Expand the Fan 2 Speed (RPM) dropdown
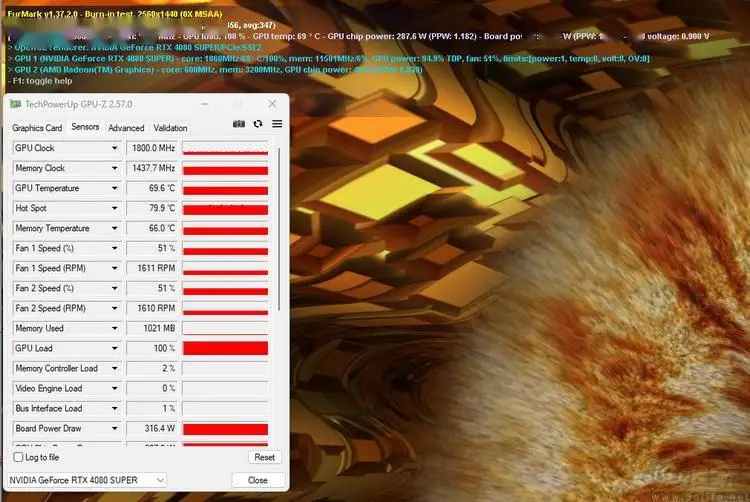 115,308
